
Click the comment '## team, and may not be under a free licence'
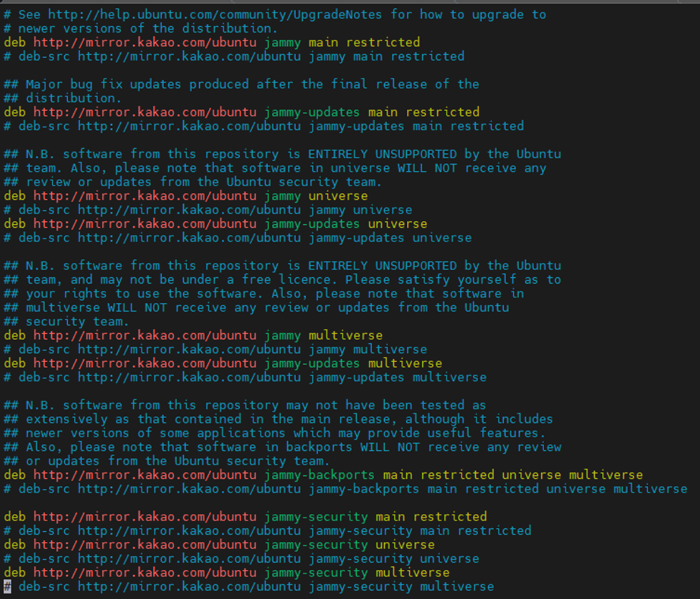click(x=282, y=280)
